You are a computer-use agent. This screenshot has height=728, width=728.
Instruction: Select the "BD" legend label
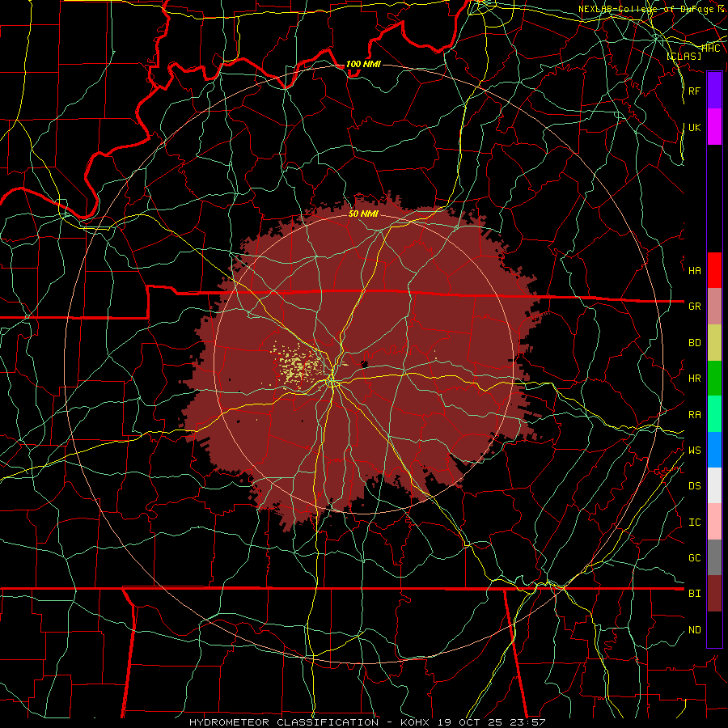coord(694,343)
